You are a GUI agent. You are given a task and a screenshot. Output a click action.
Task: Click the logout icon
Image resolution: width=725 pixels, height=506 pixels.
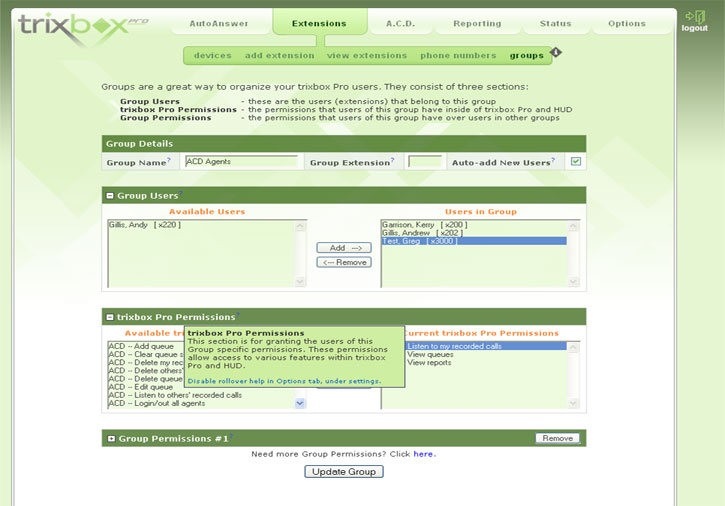(x=695, y=17)
